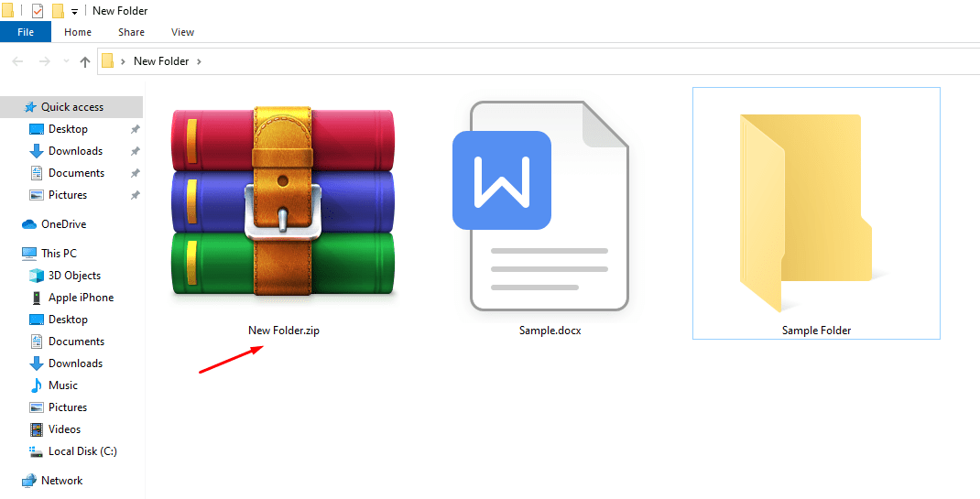The image size is (980, 499).
Task: Click the Apple iPhone device icon
Action: [37, 298]
